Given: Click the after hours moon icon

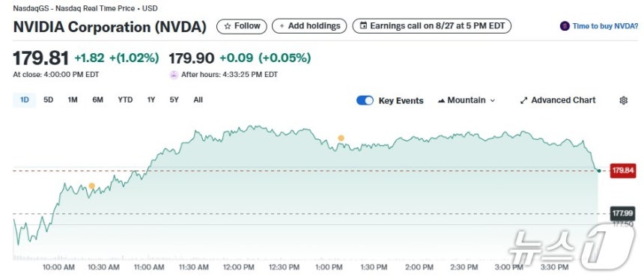Looking at the screenshot, I should pos(174,75).
